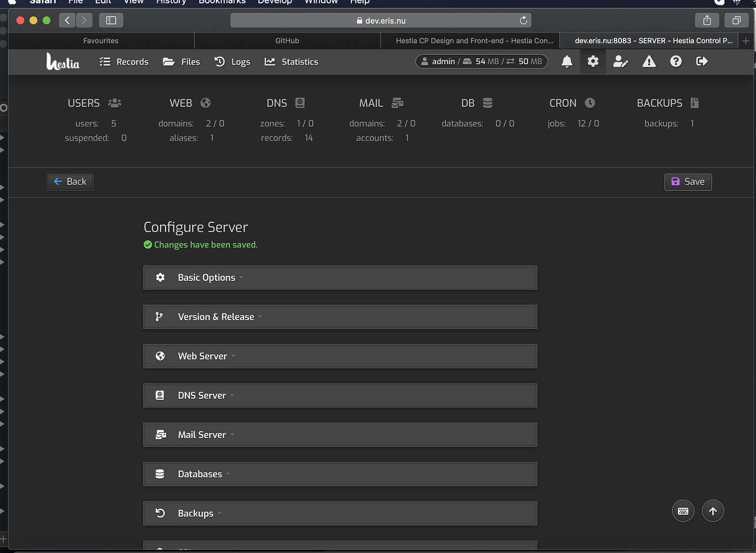View the server Logs
This screenshot has width=756, height=553.
click(x=232, y=61)
